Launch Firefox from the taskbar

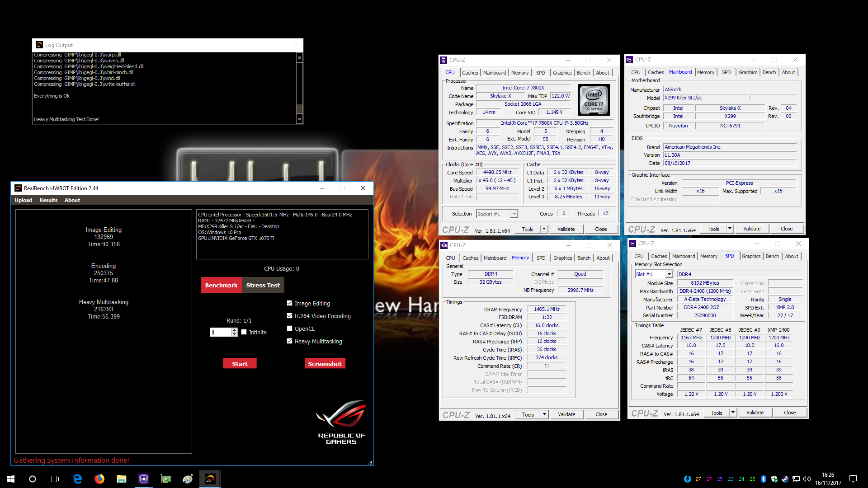click(99, 479)
